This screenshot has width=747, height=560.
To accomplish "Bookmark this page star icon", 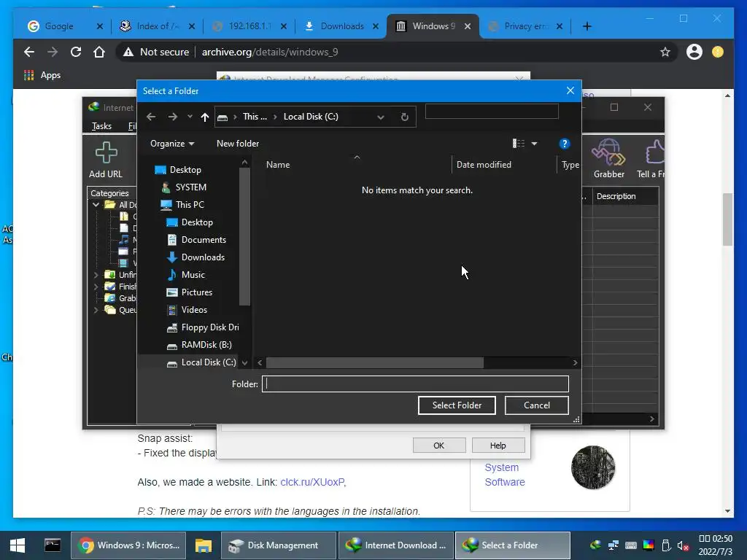I will point(665,52).
